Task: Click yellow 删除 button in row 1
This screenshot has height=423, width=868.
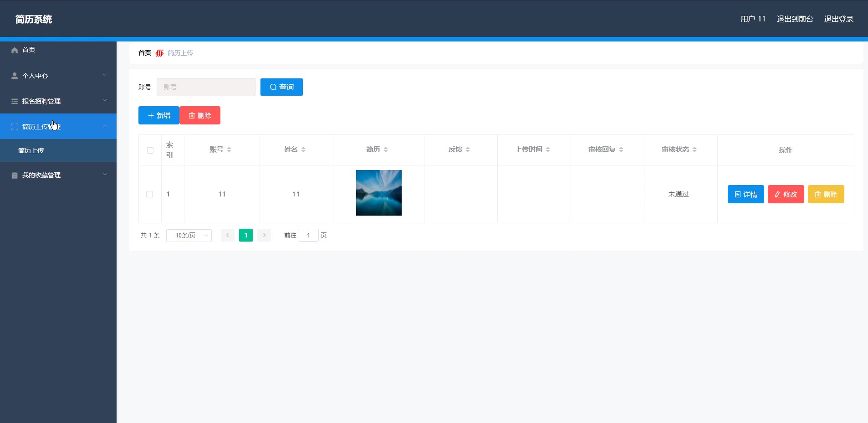Action: (x=826, y=194)
